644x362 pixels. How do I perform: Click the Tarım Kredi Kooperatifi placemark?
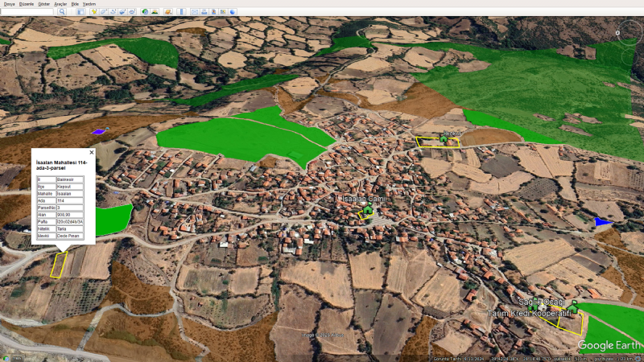click(x=574, y=306)
